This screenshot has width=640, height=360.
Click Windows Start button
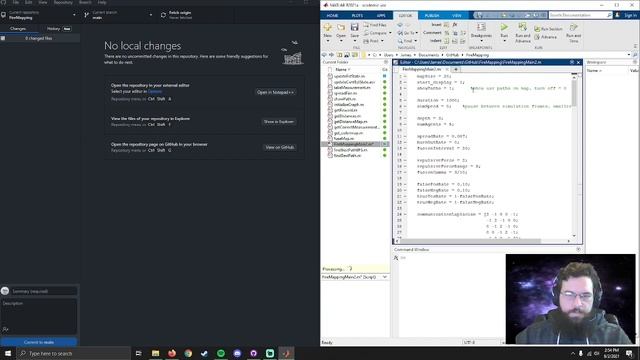pyautogui.click(x=8, y=353)
